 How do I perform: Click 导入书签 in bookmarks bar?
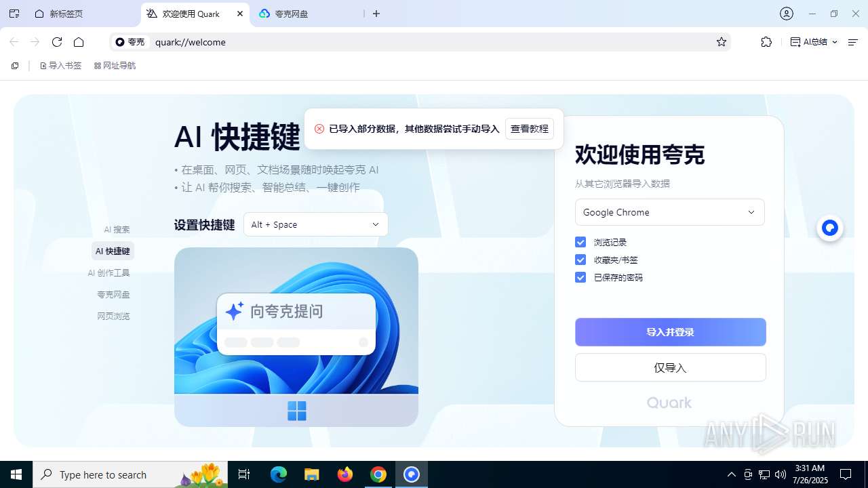pyautogui.click(x=60, y=66)
